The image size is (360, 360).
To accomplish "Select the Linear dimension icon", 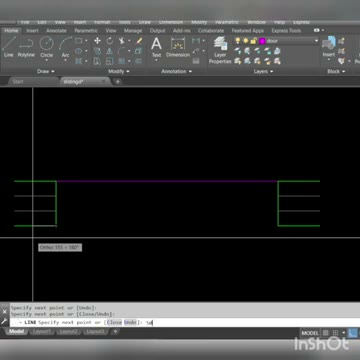I will [x=196, y=41].
